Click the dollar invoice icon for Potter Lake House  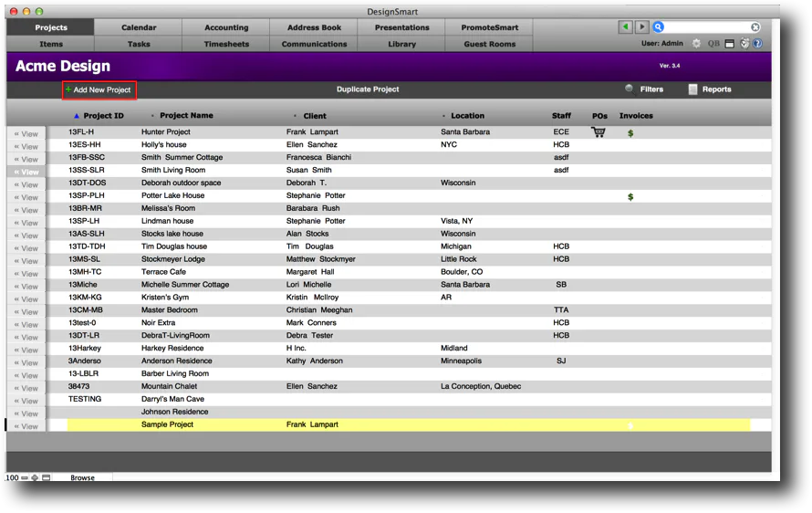pos(630,197)
